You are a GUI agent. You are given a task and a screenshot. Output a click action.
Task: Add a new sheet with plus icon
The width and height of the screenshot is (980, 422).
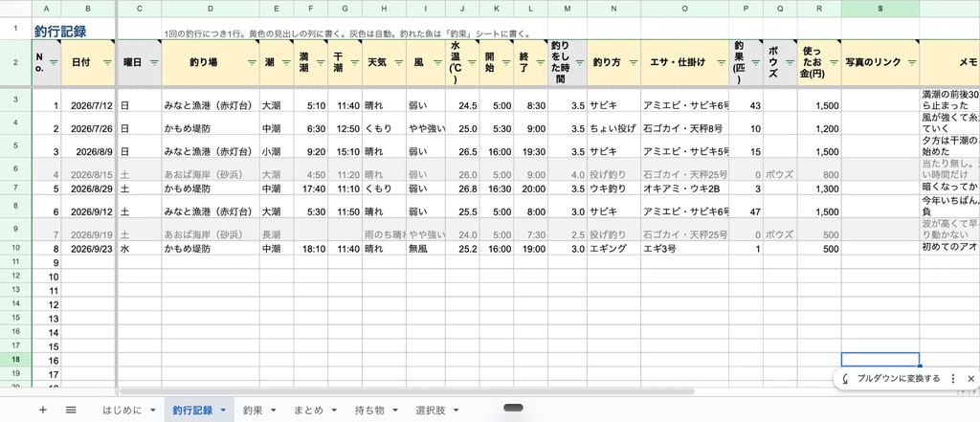(42, 411)
